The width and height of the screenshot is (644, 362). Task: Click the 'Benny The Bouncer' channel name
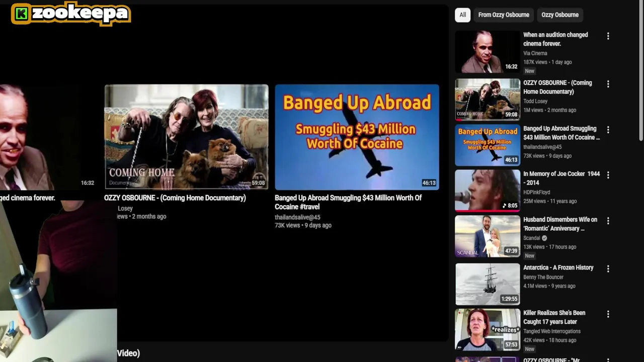(543, 277)
